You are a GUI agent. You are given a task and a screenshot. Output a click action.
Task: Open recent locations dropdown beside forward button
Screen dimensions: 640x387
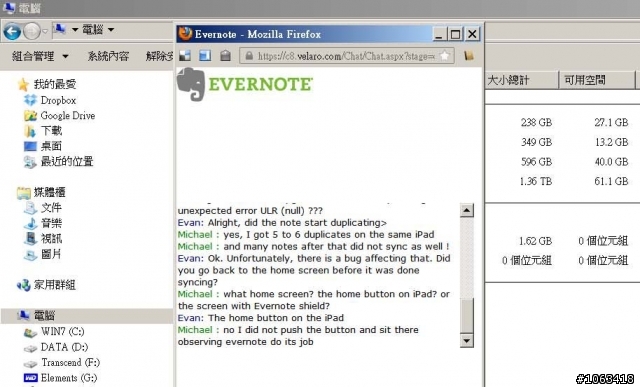click(45, 31)
